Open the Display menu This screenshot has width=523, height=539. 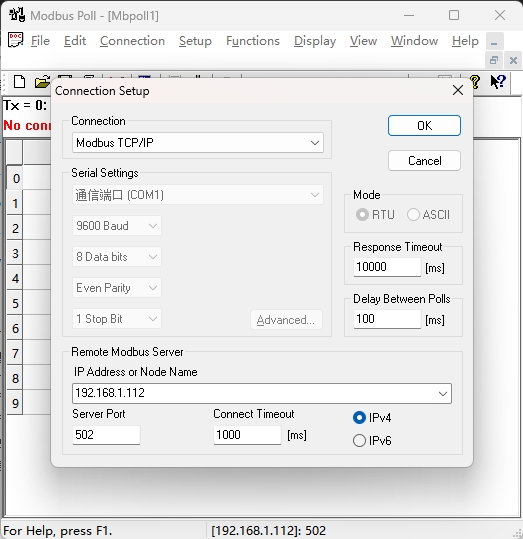(315, 41)
